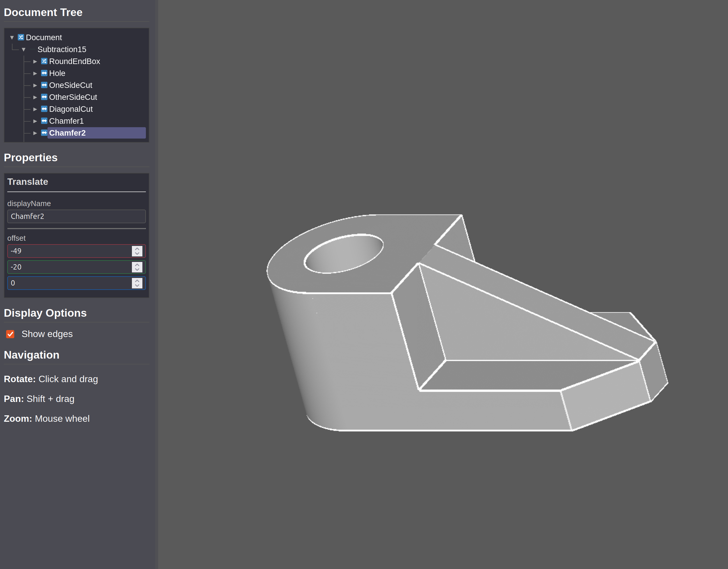Increment the Y offset -20 stepper
This screenshot has width=728, height=569.
pos(137,265)
